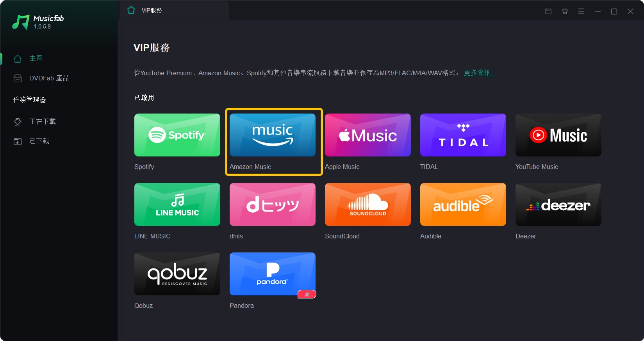
Task: Click the downloading tasks icon
Action: click(x=18, y=122)
